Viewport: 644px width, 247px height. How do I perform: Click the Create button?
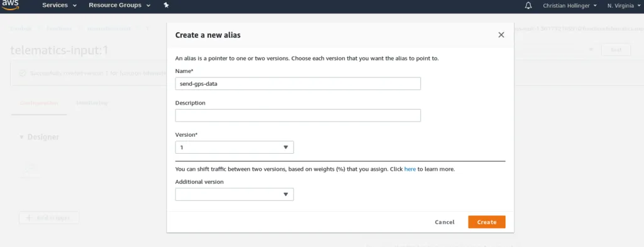click(x=487, y=222)
